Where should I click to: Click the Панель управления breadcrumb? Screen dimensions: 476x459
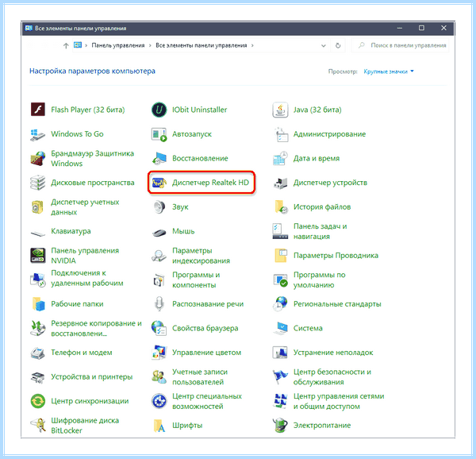coord(118,45)
